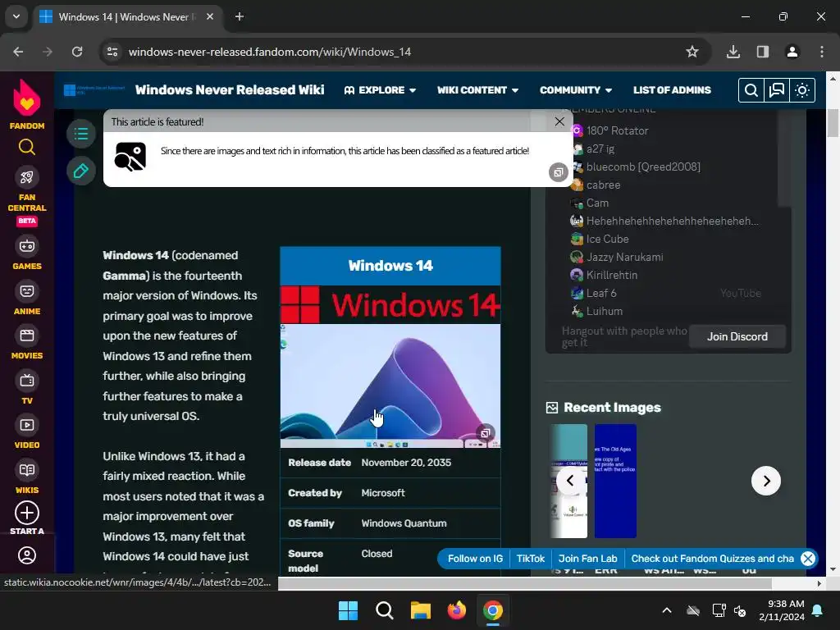Click the Join Discord button
This screenshot has height=630, width=840.
[x=737, y=336]
